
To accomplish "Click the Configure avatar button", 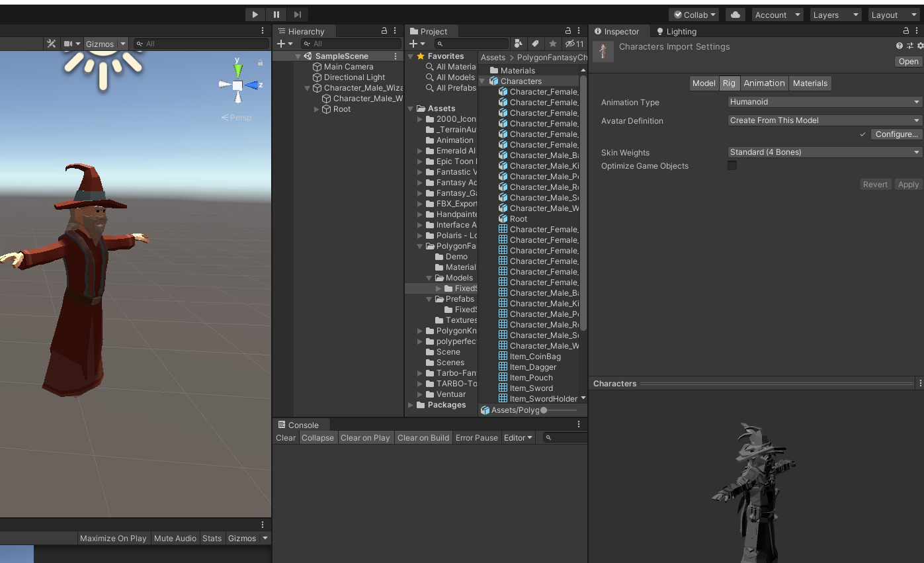I will pos(896,134).
